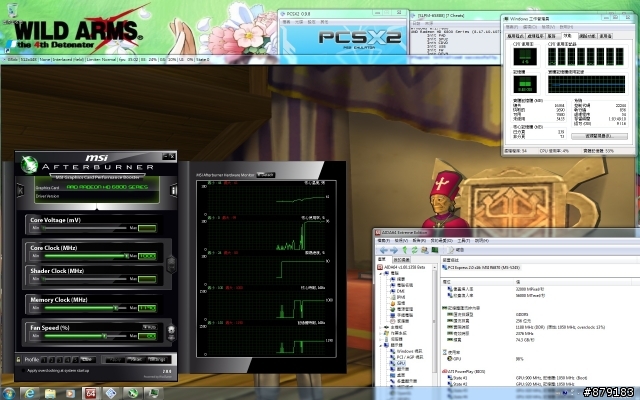Image resolution: width=640 pixels, height=400 pixels.
Task: Open the second menu in AIDA64 menu bar
Action: point(401,241)
